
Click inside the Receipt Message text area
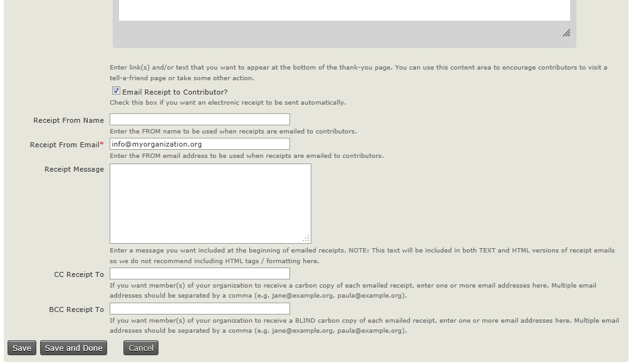tap(210, 203)
